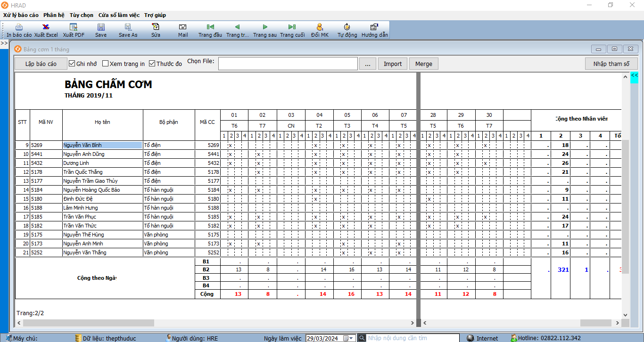Click the vertical scrollbar of the report
The height and width of the screenshot is (342, 644).
pos(625,212)
